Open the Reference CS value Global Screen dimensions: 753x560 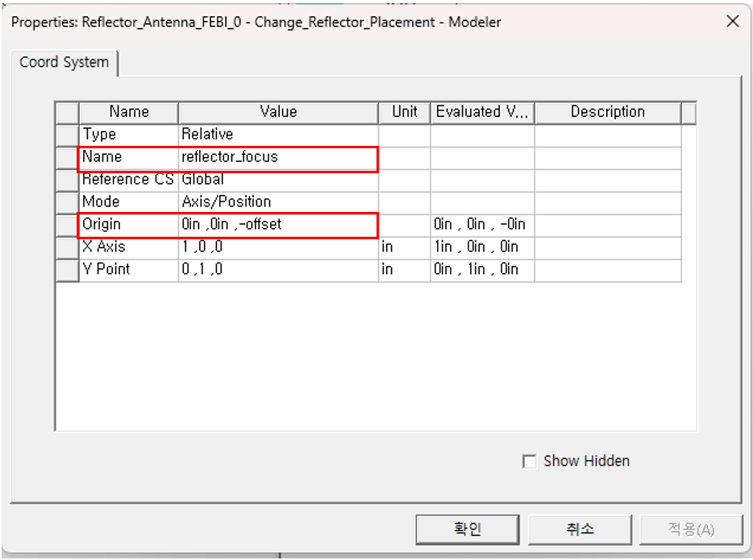277,180
